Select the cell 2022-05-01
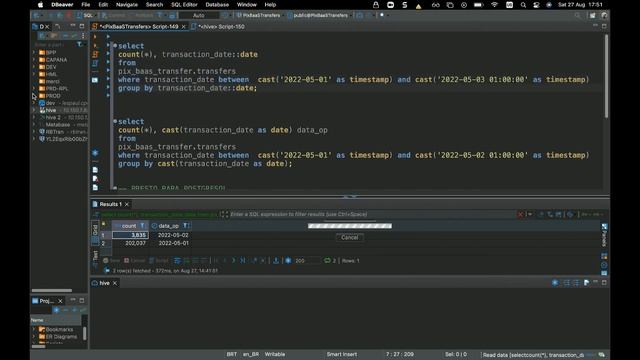The image size is (640, 360). pyautogui.click(x=173, y=243)
